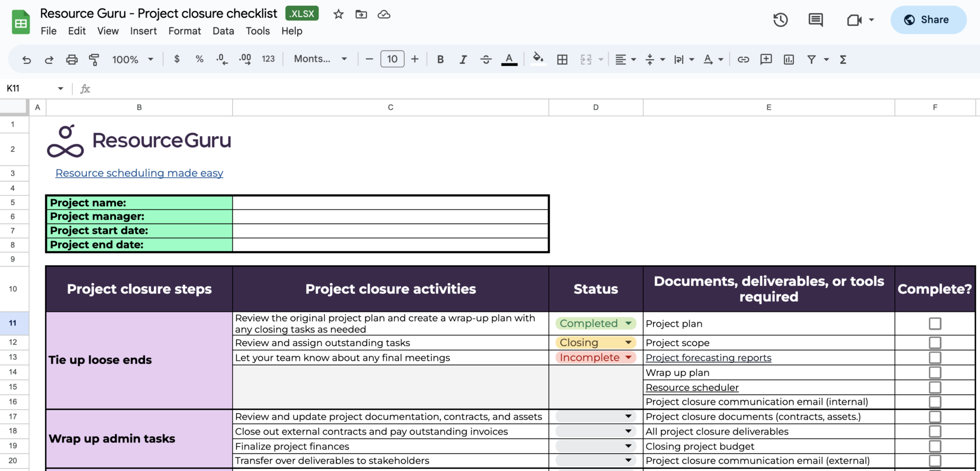980x471 pixels.
Task: Open the Format menu
Action: point(184,31)
